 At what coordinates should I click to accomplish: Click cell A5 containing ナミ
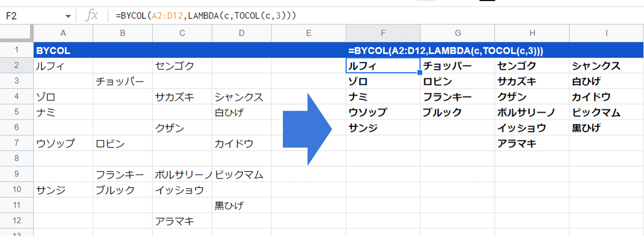coord(63,113)
